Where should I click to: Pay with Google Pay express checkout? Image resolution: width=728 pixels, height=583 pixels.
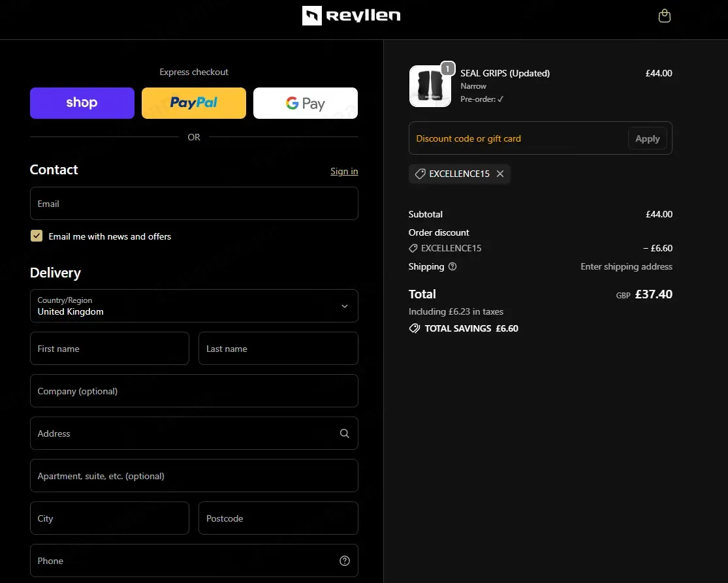click(x=306, y=103)
